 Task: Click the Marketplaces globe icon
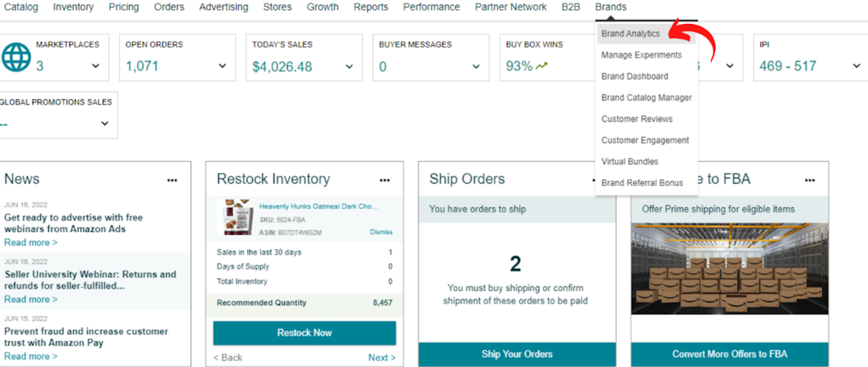(16, 57)
